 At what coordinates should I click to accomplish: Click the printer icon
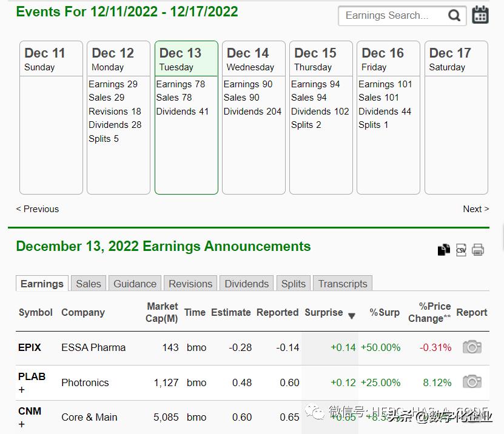(x=478, y=250)
